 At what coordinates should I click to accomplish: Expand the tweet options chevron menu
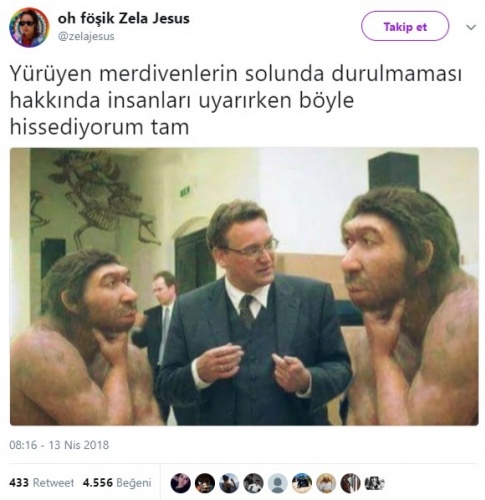click(471, 27)
